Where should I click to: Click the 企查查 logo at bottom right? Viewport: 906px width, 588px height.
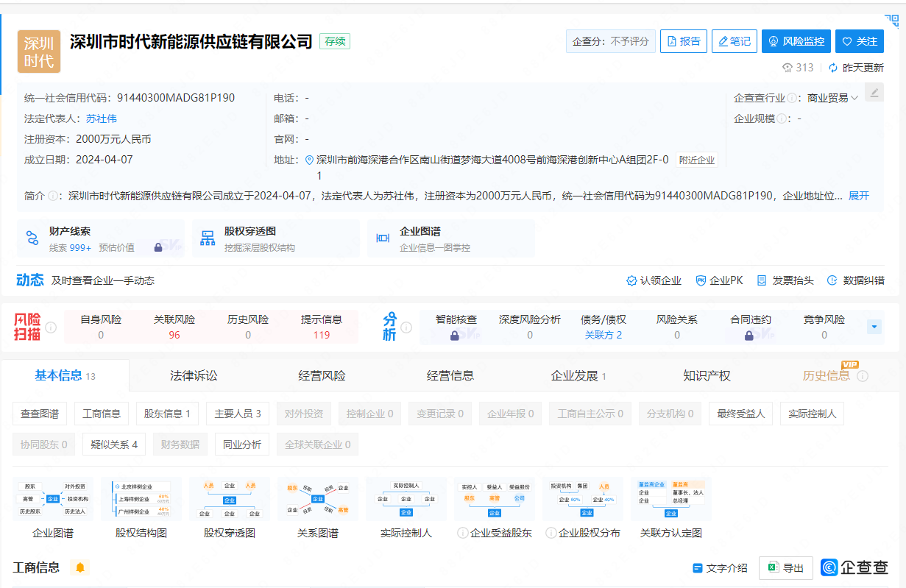tap(854, 567)
